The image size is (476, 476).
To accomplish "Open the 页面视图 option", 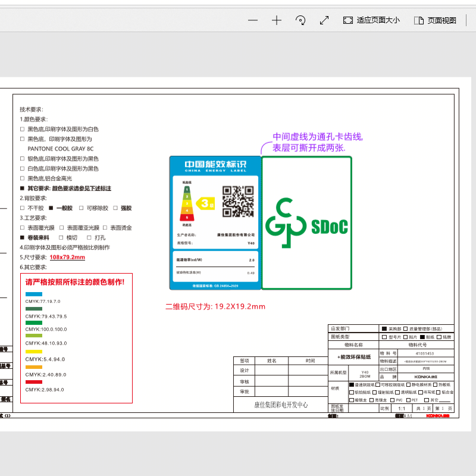I will pos(435,20).
